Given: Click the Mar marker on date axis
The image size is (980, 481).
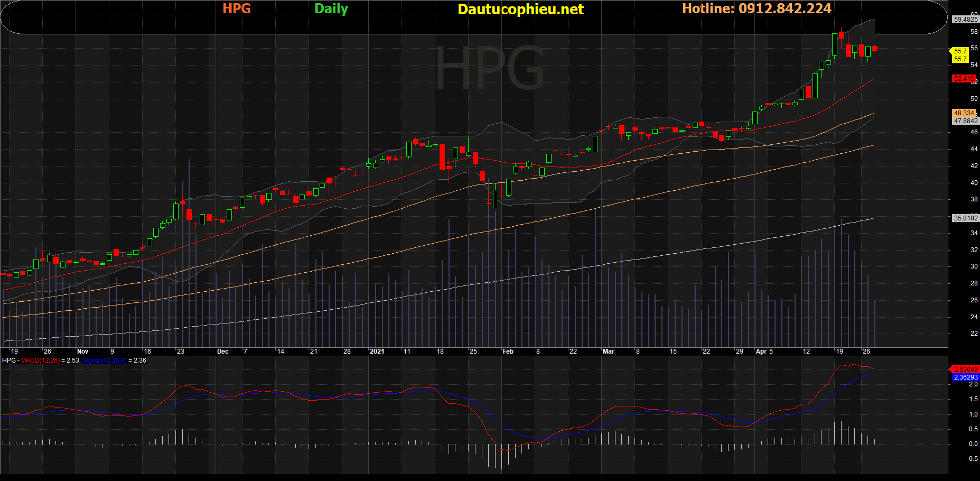Looking at the screenshot, I should (x=608, y=351).
